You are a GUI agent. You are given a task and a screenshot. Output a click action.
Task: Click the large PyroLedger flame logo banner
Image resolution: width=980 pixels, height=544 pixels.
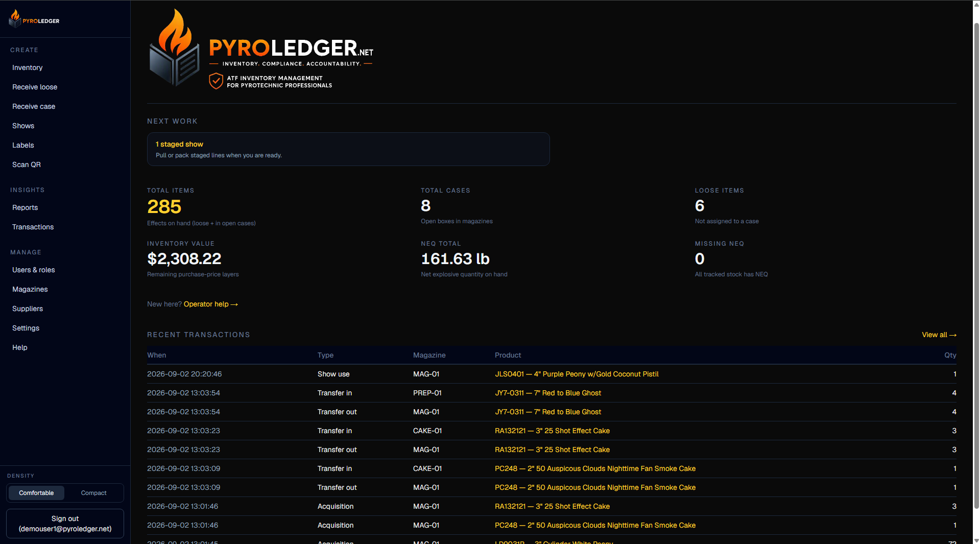261,49
